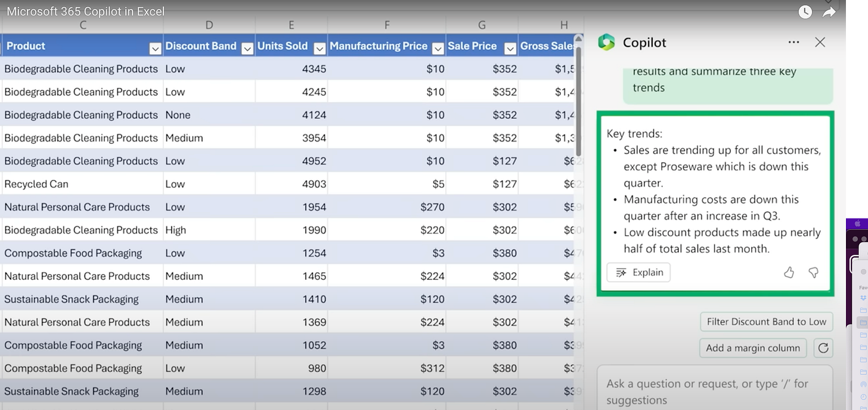This screenshot has width=868, height=410.
Task: Close the Copilot pane
Action: [820, 42]
